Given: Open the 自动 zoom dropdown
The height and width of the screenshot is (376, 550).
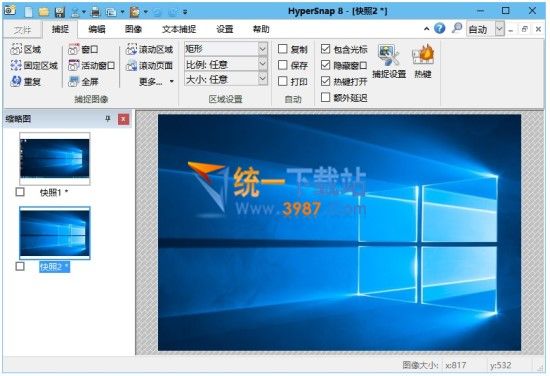Looking at the screenshot, I should tap(499, 29).
